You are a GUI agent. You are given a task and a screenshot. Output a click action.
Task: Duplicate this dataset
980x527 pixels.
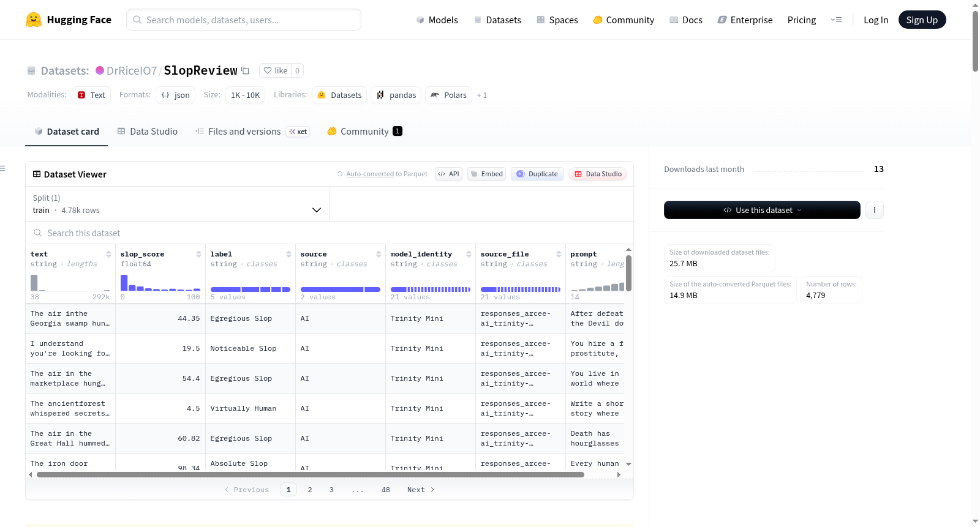(537, 174)
